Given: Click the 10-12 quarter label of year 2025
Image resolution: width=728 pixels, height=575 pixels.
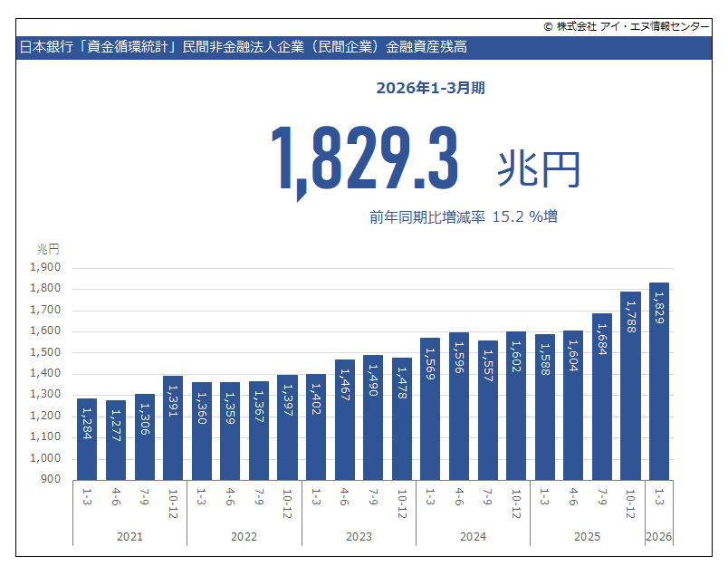Looking at the screenshot, I should coord(630,503).
